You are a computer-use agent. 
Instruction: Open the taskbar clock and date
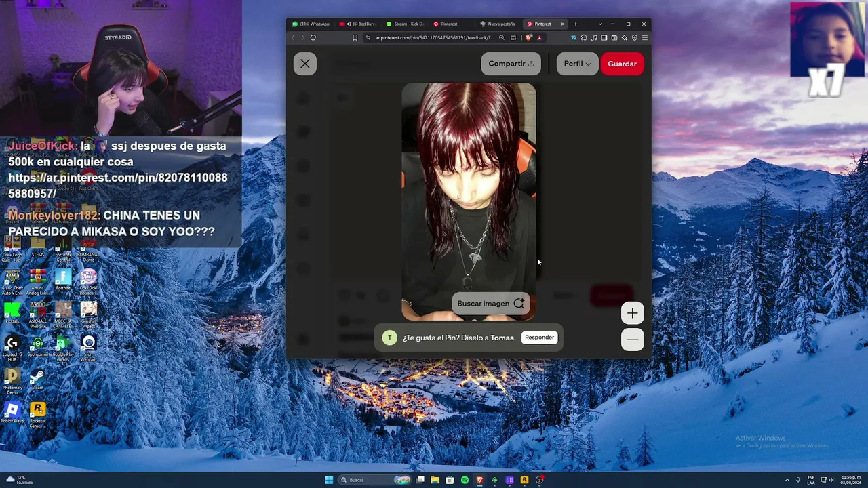[851, 480]
